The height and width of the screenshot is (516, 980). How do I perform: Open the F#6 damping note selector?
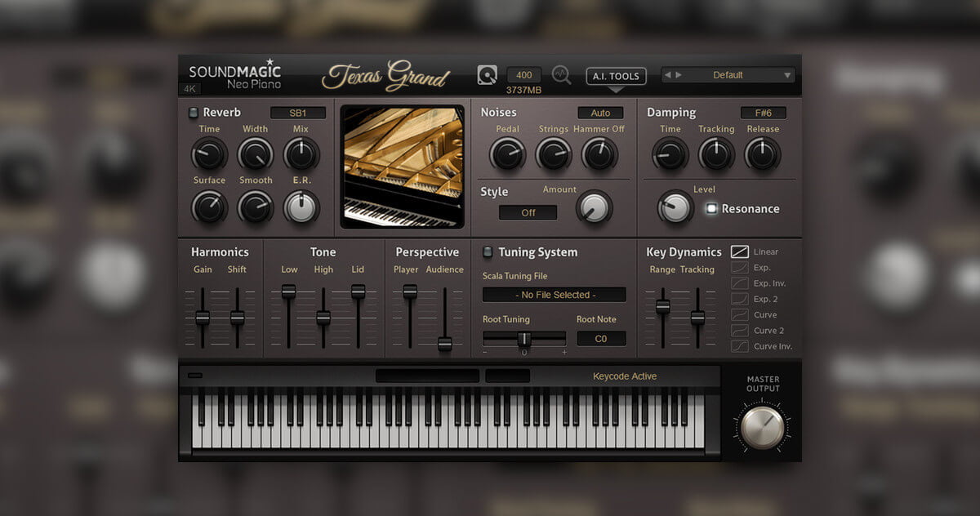point(763,113)
